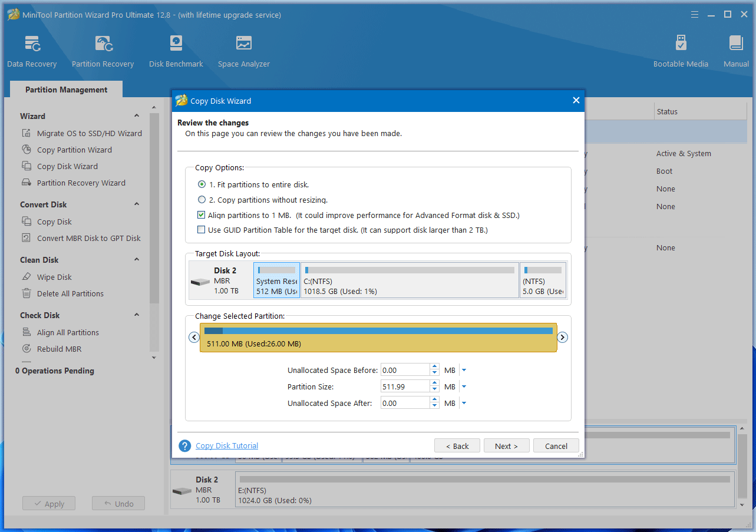The width and height of the screenshot is (756, 532).
Task: Open the Copy Disk Tutorial link
Action: coord(227,446)
